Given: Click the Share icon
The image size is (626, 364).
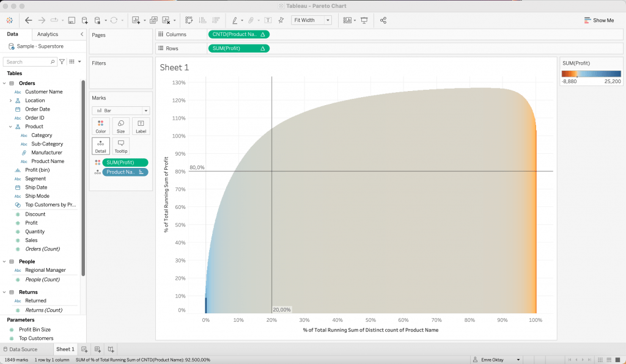Looking at the screenshot, I should pos(383,20).
